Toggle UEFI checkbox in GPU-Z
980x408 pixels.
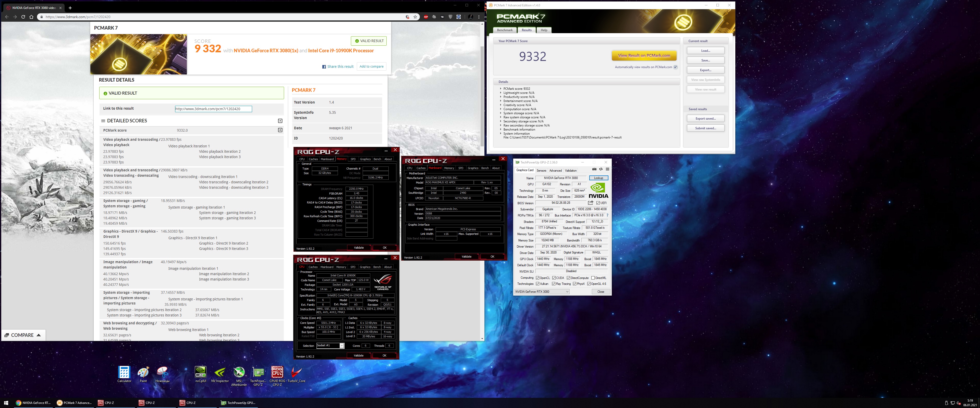pos(598,203)
